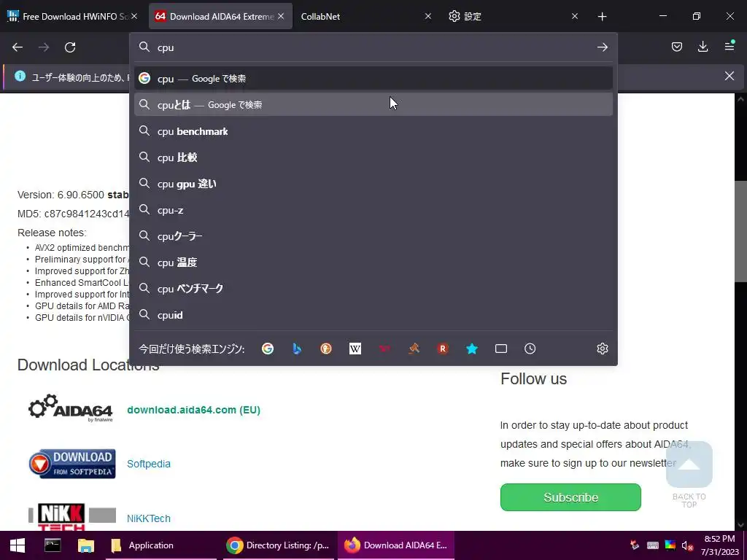The height and width of the screenshot is (560, 747).
Task: Open the Firefox application menu
Action: (729, 46)
